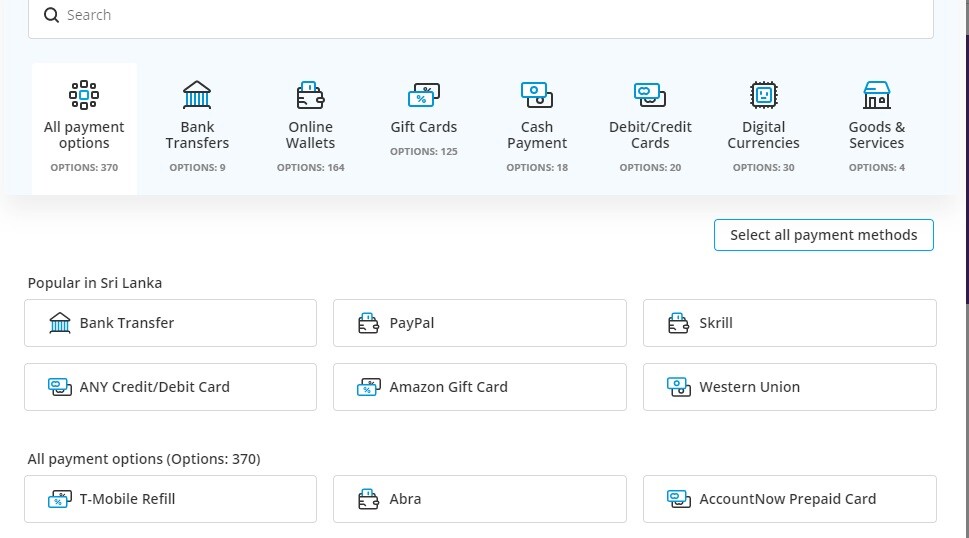Choose the Western Union option
969x538 pixels.
pos(790,387)
